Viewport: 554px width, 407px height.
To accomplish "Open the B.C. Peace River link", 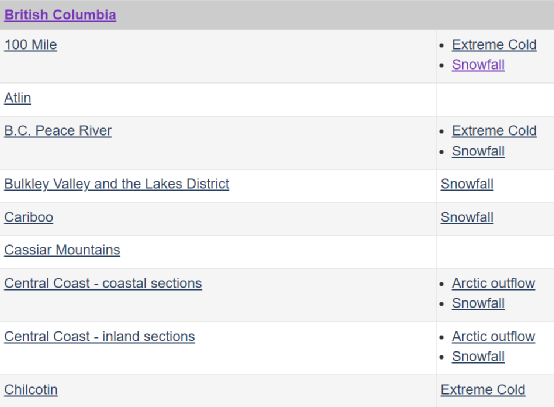I will 58,131.
